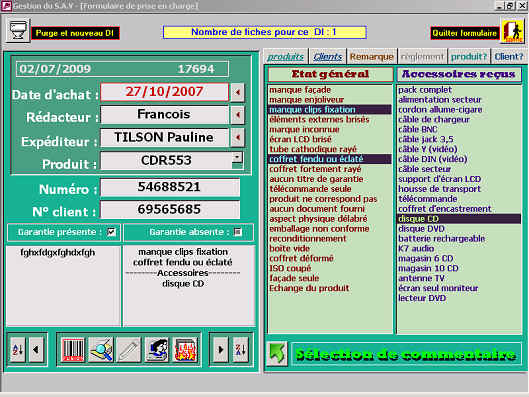Image resolution: width=529 pixels, height=397 pixels.
Task: Open the Date d'achat arrow button
Action: click(238, 92)
